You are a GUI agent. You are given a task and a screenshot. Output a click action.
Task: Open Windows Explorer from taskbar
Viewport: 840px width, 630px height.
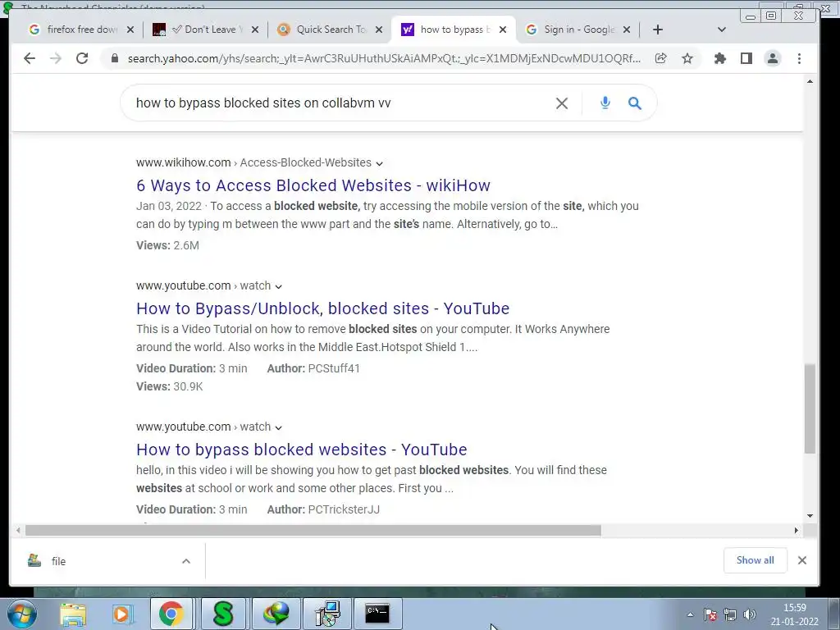point(73,614)
